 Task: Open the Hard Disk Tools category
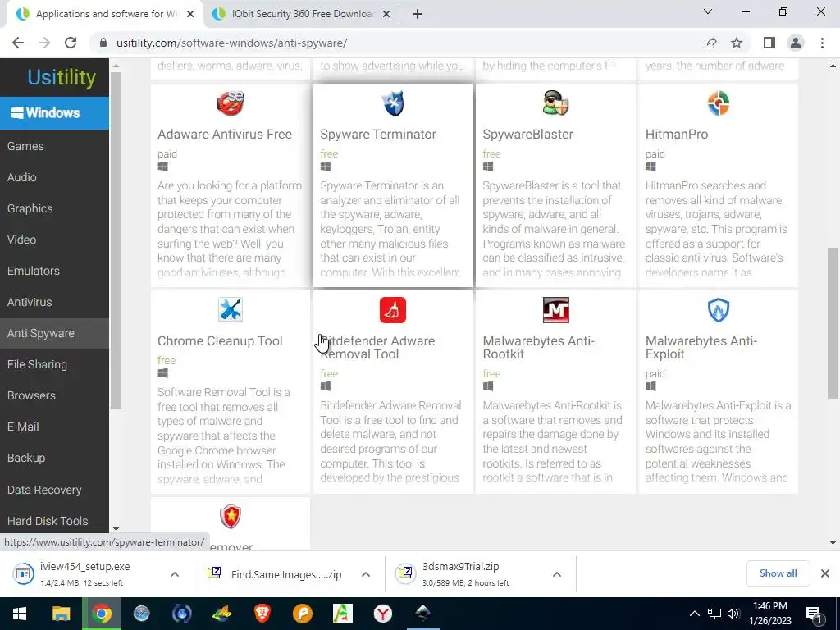[x=48, y=521]
